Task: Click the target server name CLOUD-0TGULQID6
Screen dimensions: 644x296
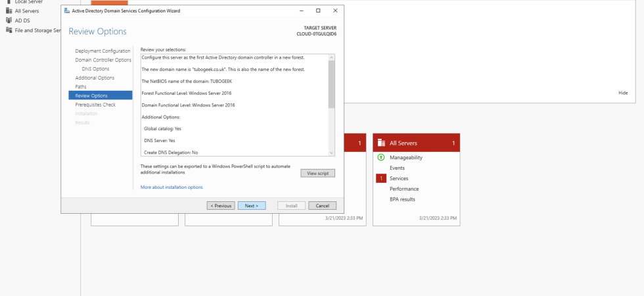Action: 317,34
